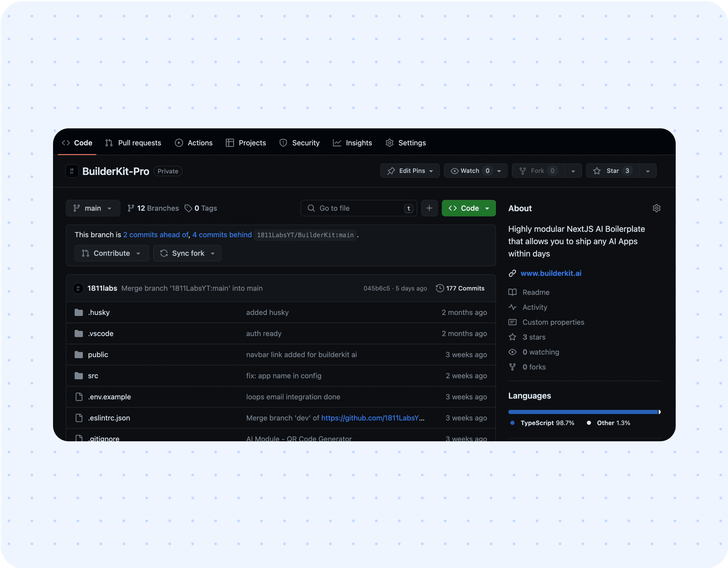Open the .eslintrc.json file
Image resolution: width=728 pixels, height=568 pixels.
pos(109,418)
